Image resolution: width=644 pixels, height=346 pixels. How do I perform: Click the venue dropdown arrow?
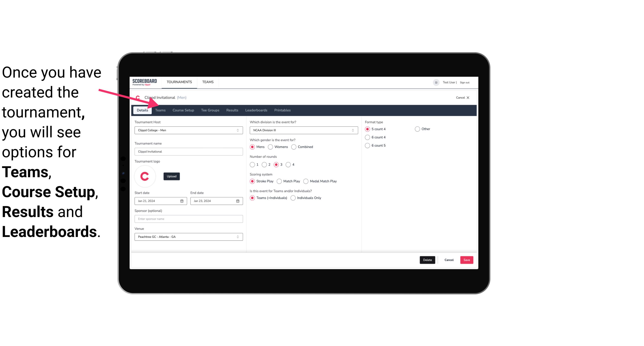coord(238,237)
